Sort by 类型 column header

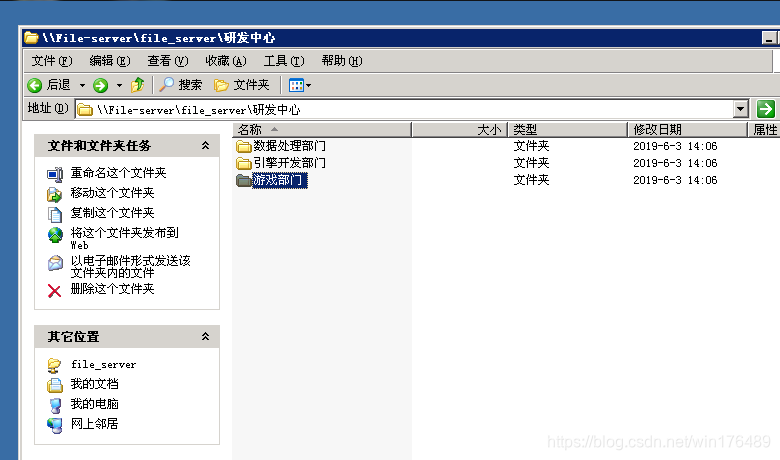(567, 130)
